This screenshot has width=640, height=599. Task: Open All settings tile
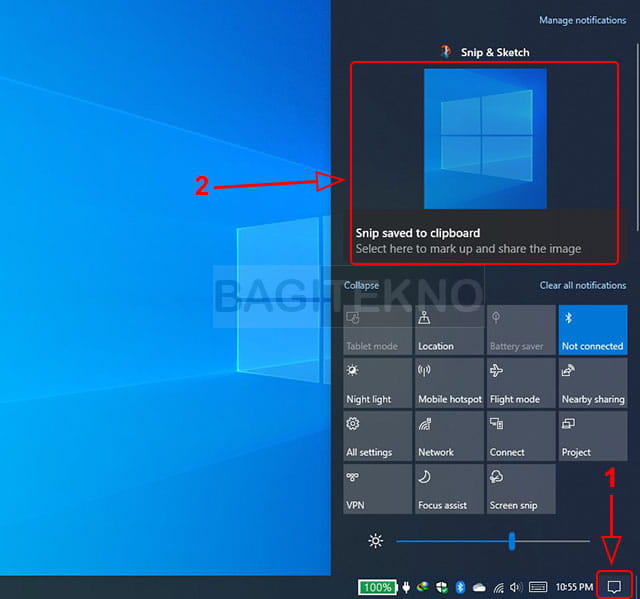click(378, 436)
